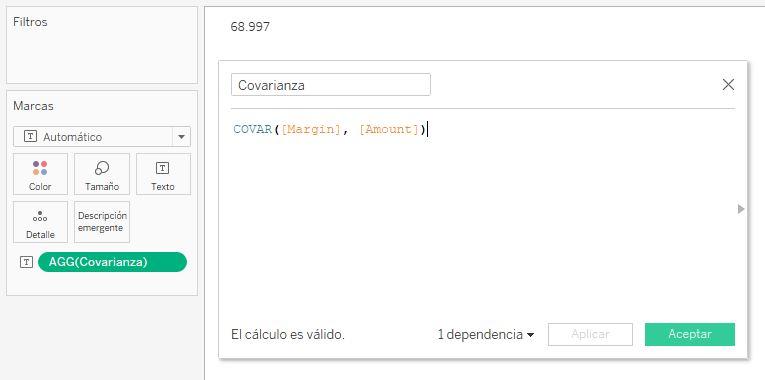Open the Detalle mark card
This screenshot has width=765, height=380.
[x=40, y=222]
